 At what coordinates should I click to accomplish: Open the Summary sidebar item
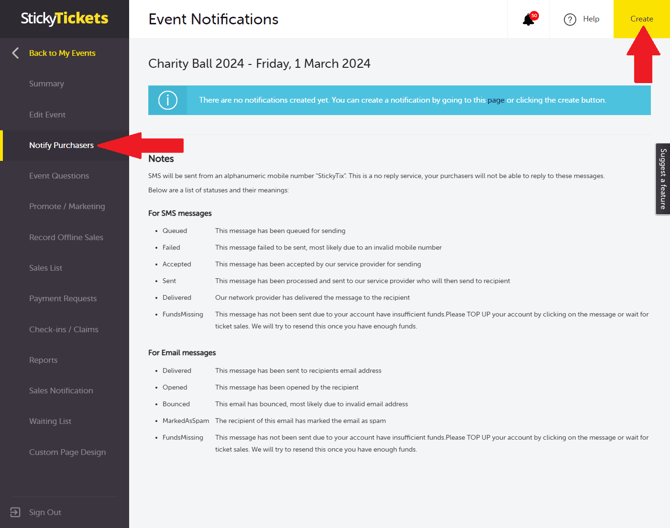(47, 84)
